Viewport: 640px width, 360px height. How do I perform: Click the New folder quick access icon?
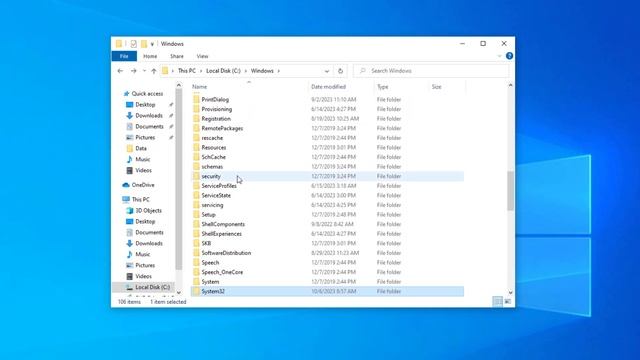click(x=144, y=44)
